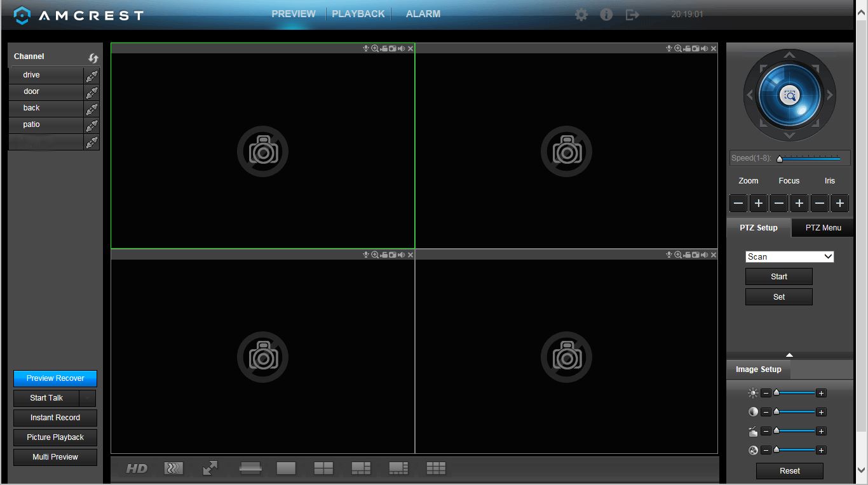868x485 pixels.
Task: Switch to the ALARM tab
Action: click(x=423, y=13)
